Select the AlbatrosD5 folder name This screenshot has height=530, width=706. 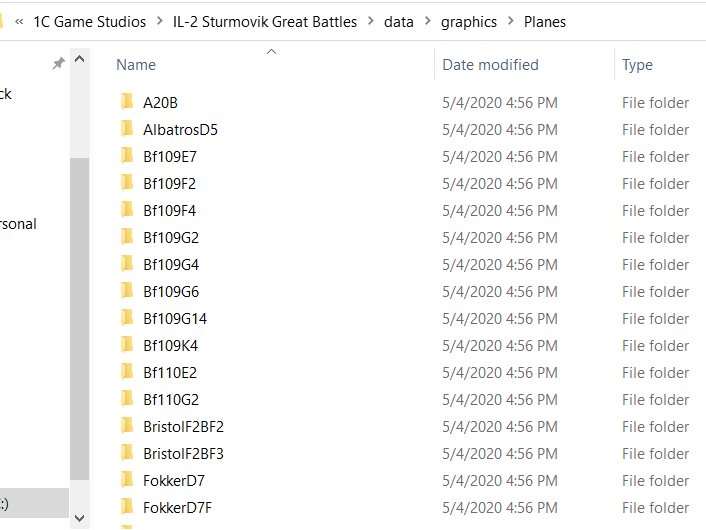point(180,130)
